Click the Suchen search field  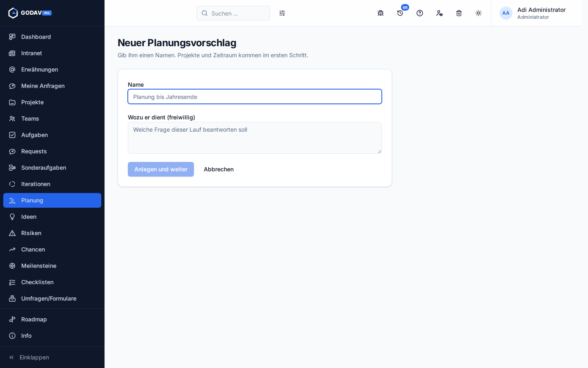[x=233, y=13]
